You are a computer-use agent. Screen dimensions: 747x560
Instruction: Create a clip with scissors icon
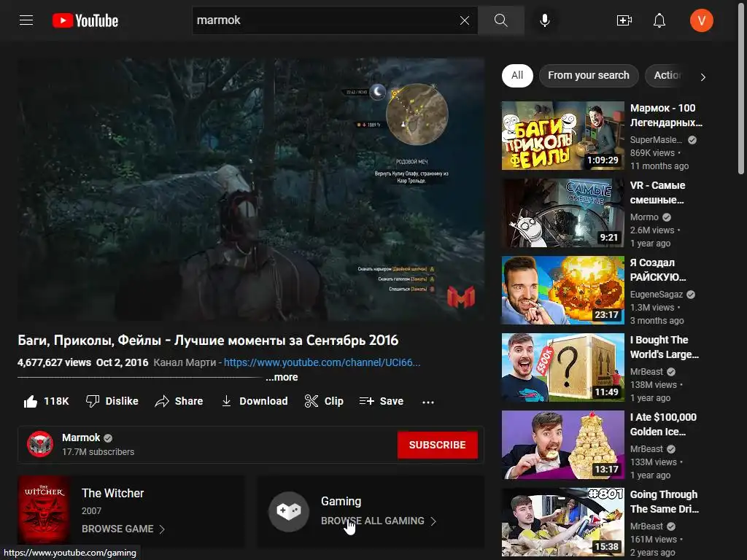324,402
